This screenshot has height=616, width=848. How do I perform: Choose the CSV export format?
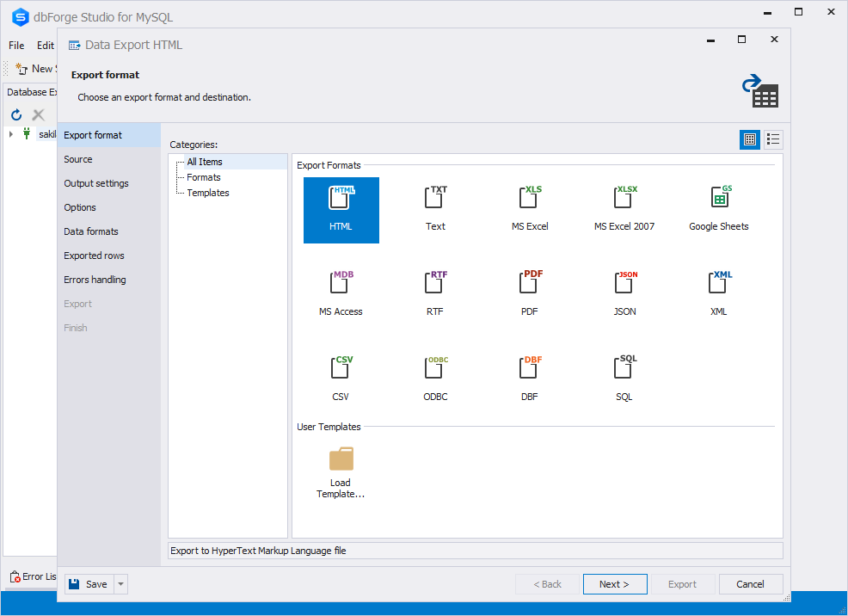(341, 379)
